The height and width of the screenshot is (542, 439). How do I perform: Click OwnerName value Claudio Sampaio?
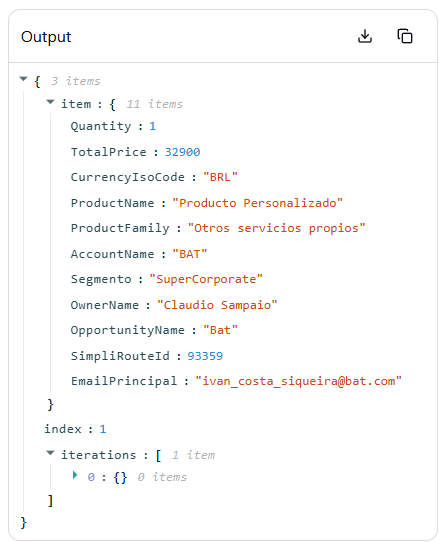pos(217,305)
